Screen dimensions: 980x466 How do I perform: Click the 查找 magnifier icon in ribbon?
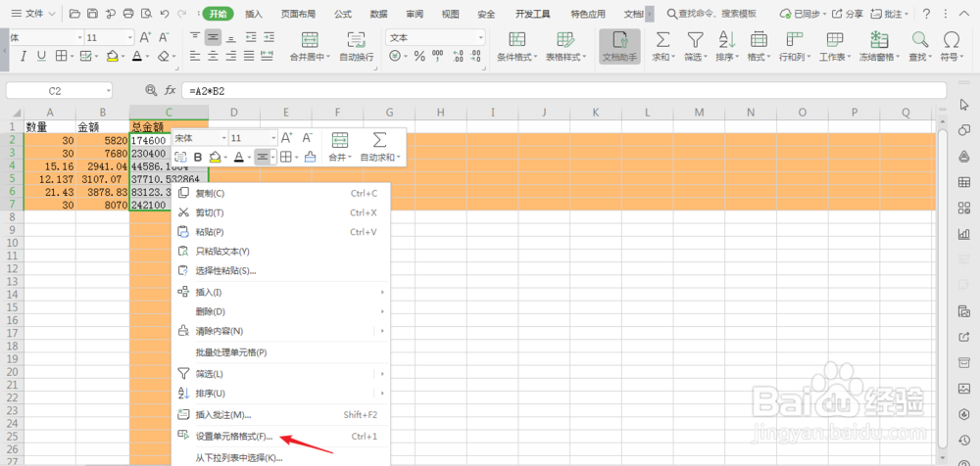coord(919,40)
